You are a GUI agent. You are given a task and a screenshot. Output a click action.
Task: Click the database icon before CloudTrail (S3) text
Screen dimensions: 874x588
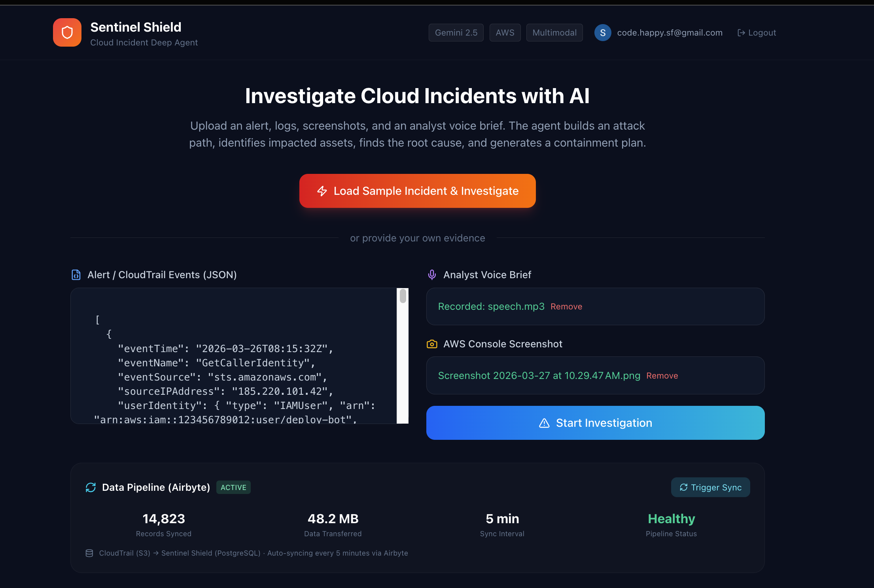pyautogui.click(x=89, y=553)
